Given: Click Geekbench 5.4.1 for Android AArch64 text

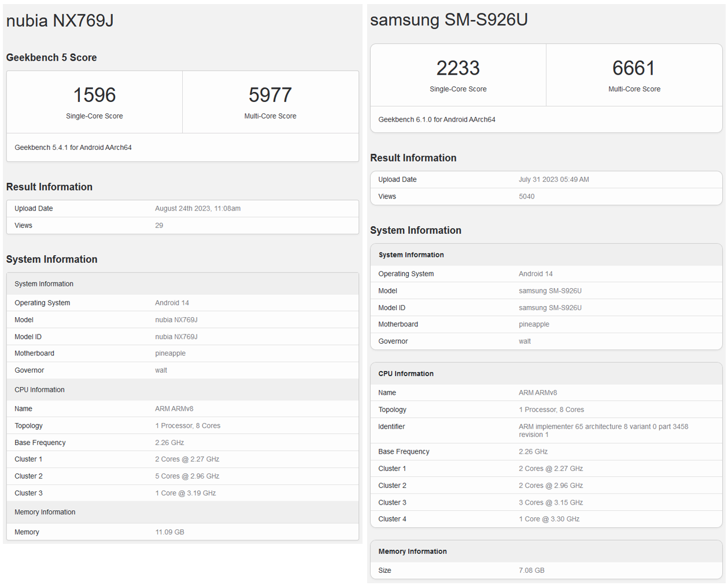Looking at the screenshot, I should (73, 148).
